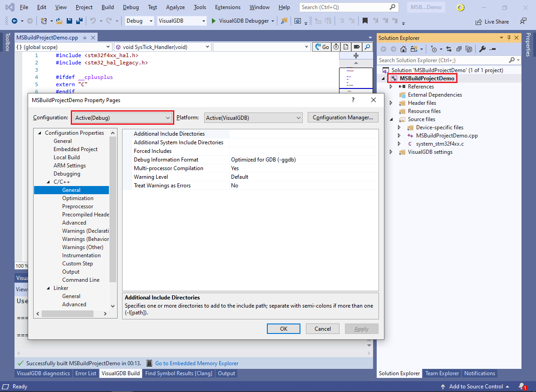
Task: Open the Configuration dropdown showing Active(Debug)
Action: [x=122, y=117]
